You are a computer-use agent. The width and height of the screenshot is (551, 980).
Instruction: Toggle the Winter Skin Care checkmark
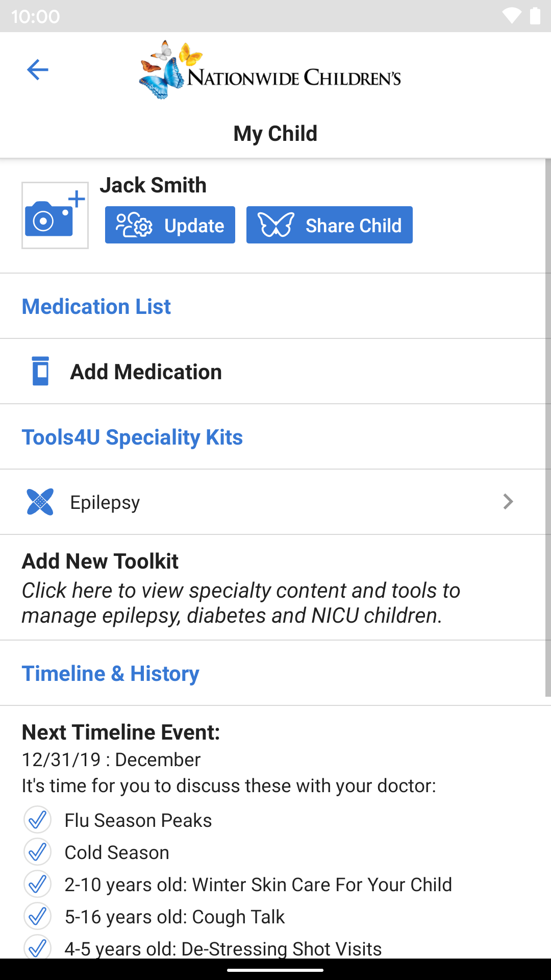(x=37, y=884)
